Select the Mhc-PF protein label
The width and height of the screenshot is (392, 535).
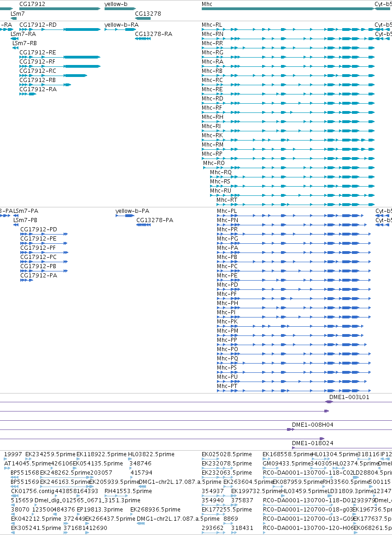227,294
